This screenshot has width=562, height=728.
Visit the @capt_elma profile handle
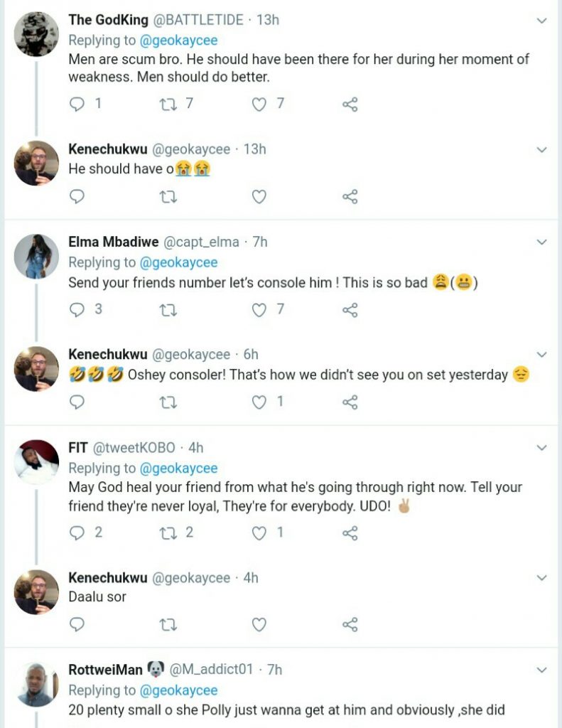point(201,242)
